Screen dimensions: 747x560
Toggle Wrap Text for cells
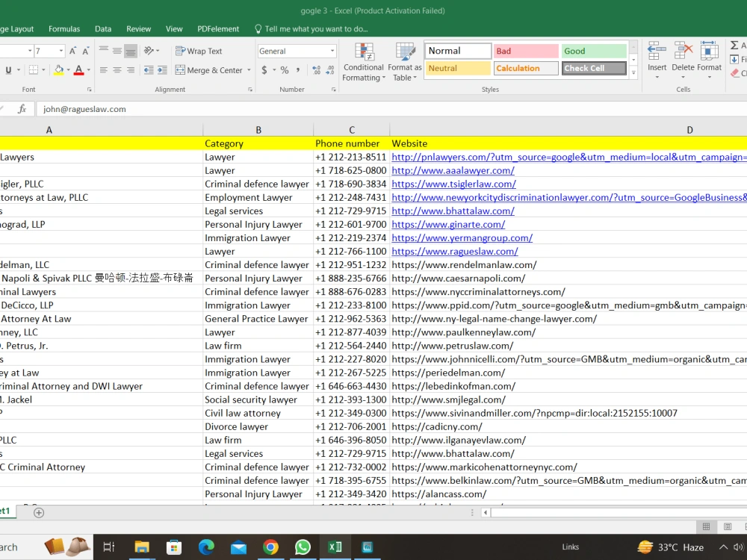pyautogui.click(x=199, y=51)
